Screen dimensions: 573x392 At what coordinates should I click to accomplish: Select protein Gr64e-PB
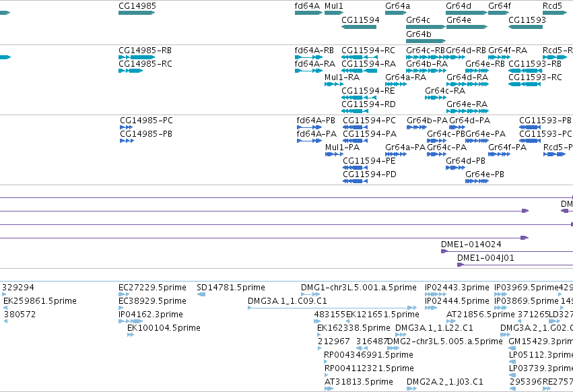(477, 181)
